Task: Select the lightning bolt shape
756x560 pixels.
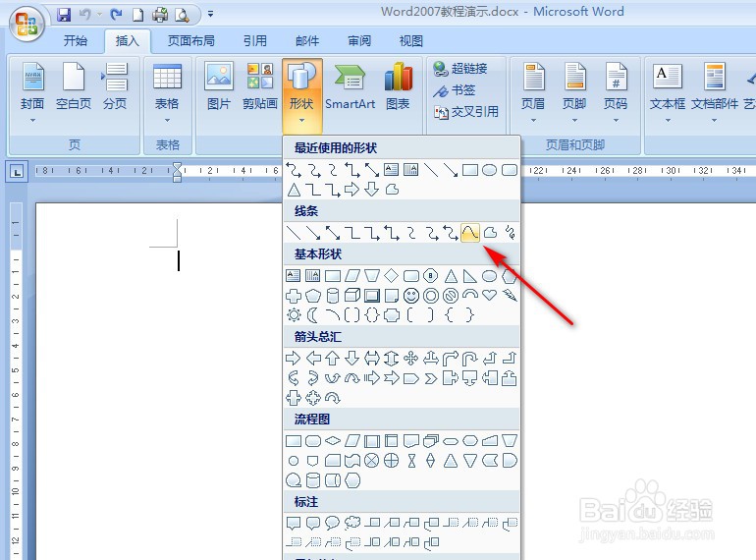Action: point(510,295)
